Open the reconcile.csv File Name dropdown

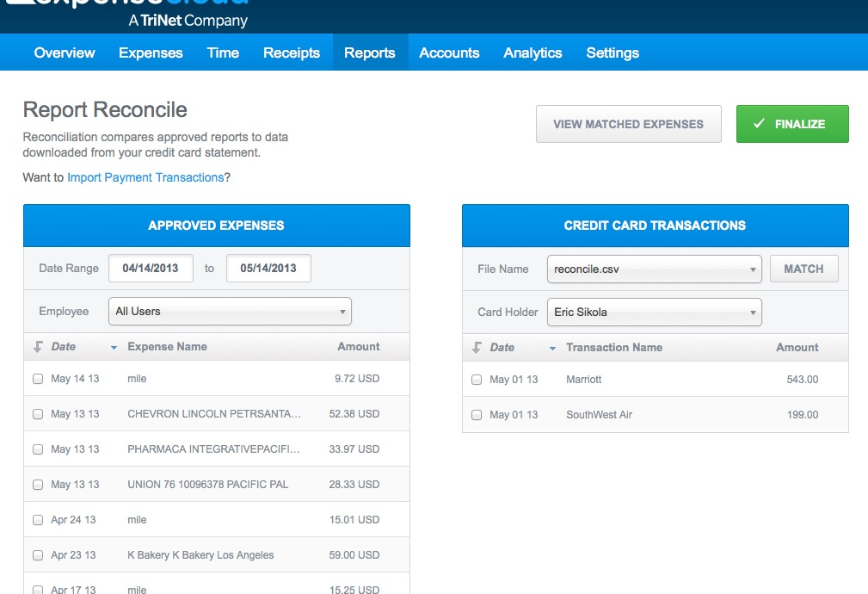[654, 269]
